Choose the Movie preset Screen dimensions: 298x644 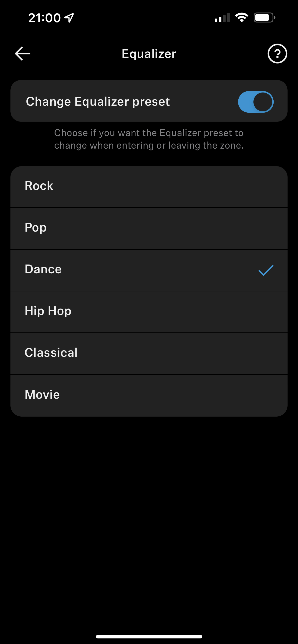tap(149, 395)
